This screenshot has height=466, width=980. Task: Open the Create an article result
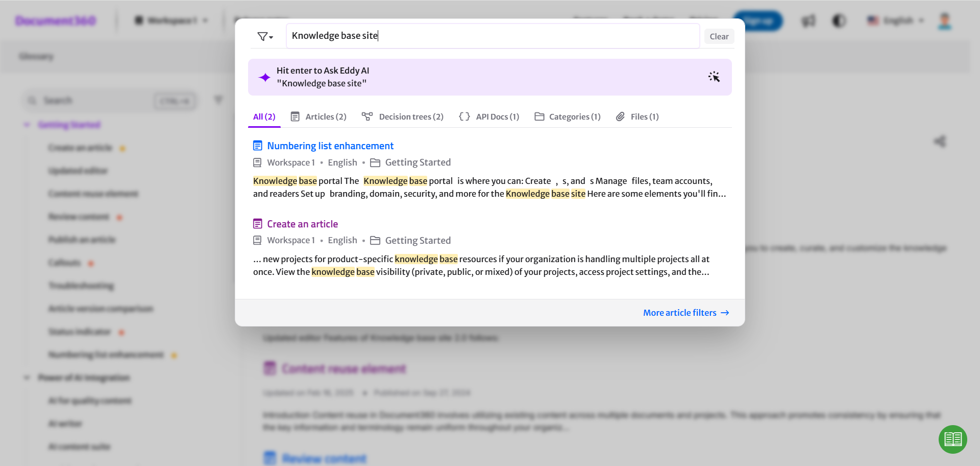(302, 224)
